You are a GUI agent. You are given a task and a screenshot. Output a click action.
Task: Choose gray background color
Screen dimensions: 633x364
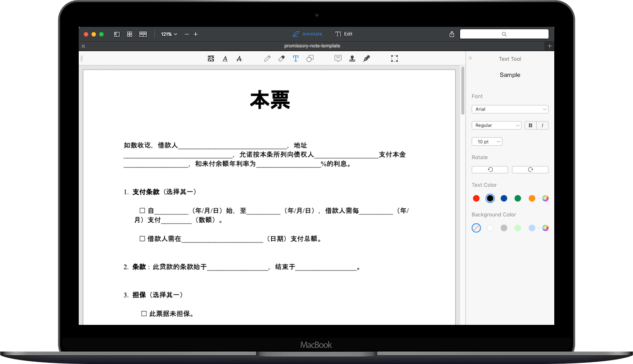[x=504, y=228]
